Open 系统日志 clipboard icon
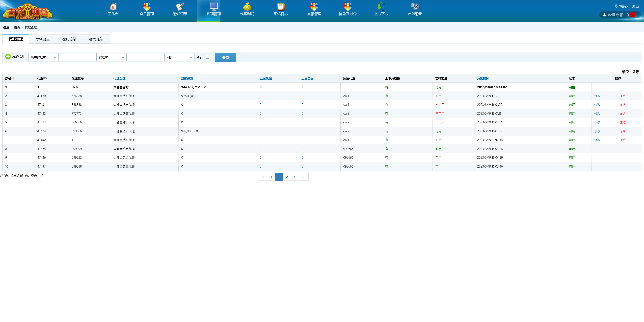Image resolution: width=644 pixels, height=322 pixels. click(281, 7)
